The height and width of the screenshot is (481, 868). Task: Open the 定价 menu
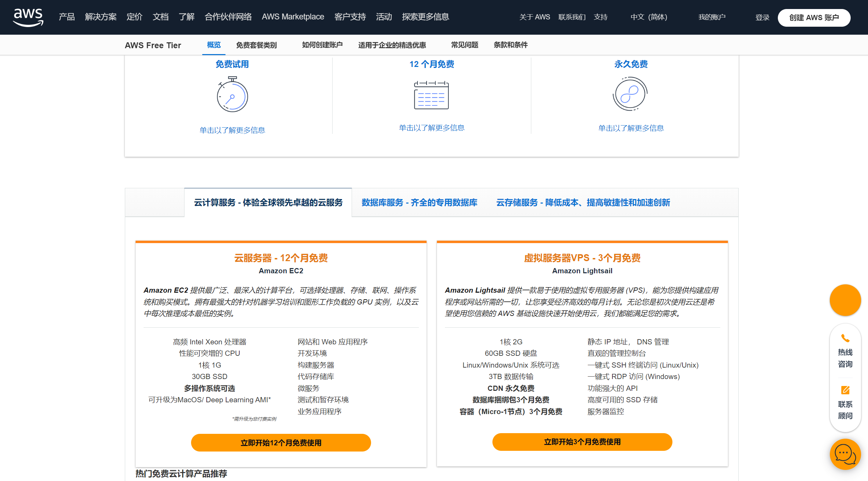tap(135, 17)
